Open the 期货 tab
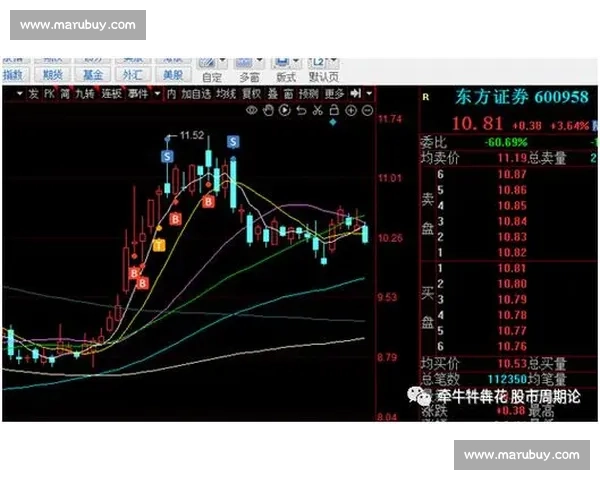 pos(52,75)
